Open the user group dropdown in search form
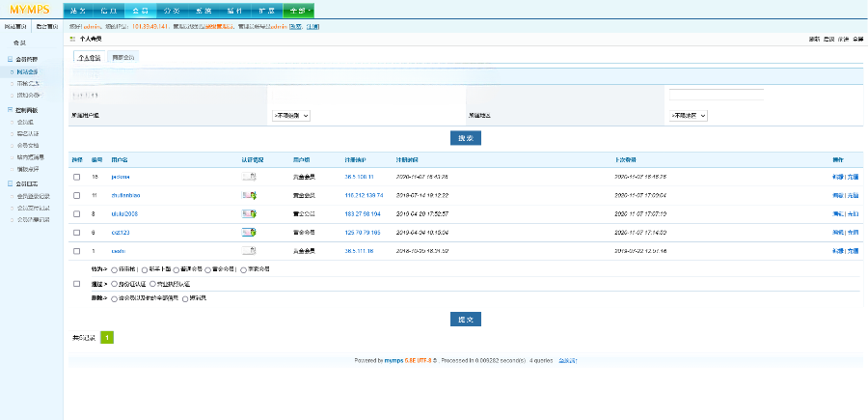This screenshot has height=420, width=868. (291, 115)
